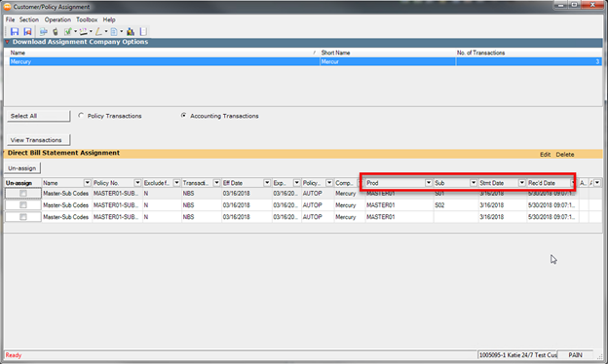Click the 'Ready' status text
The height and width of the screenshot is (364, 608).
click(14, 355)
